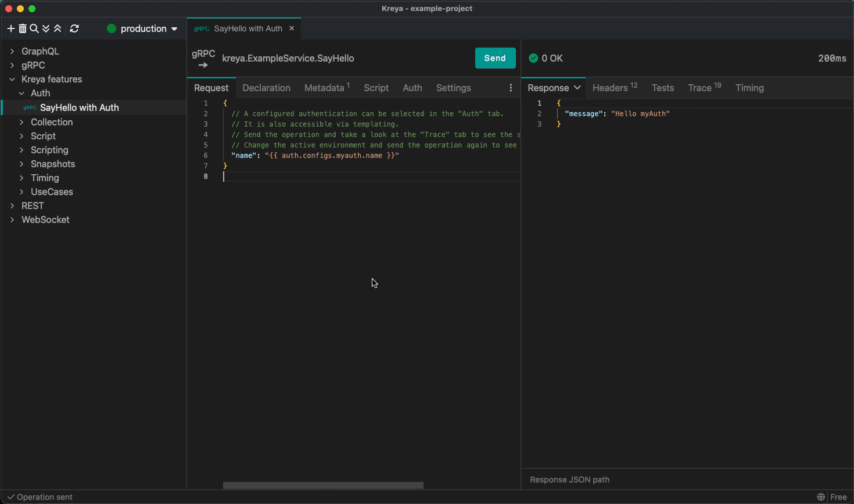854x504 pixels.
Task: Click the horizontal scrollbar in request editor
Action: pos(323,485)
